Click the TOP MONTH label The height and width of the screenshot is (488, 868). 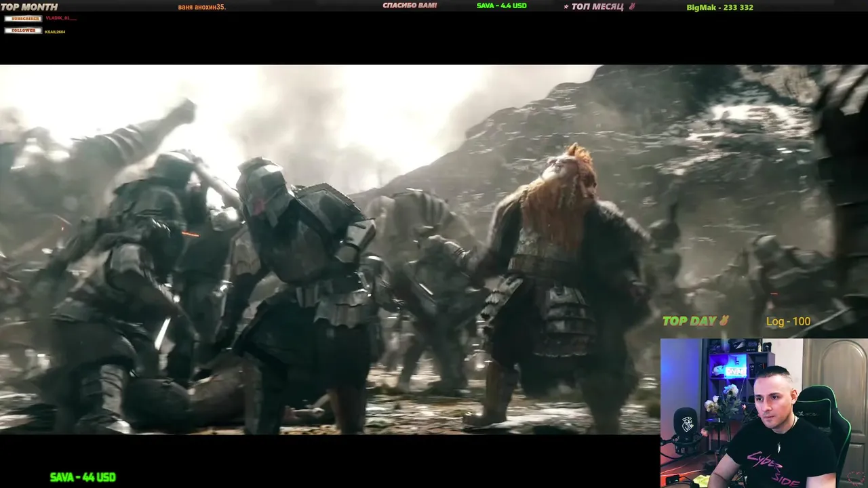29,7
